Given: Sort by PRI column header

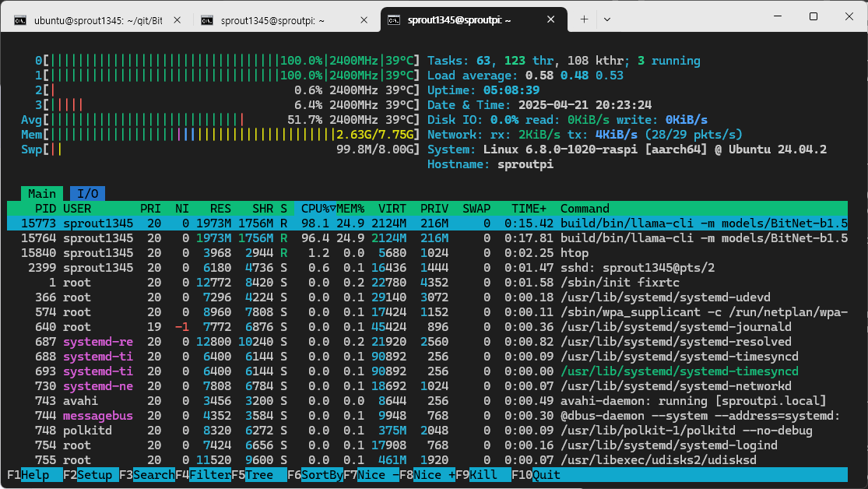Looking at the screenshot, I should 150,209.
